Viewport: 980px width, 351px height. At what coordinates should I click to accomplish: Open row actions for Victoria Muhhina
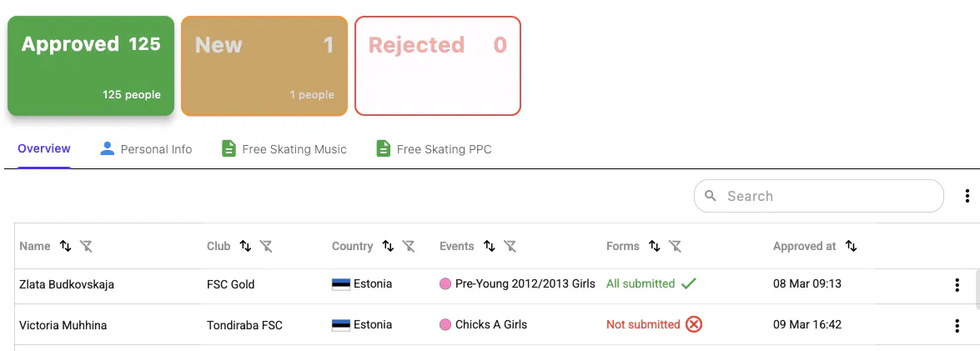[957, 325]
